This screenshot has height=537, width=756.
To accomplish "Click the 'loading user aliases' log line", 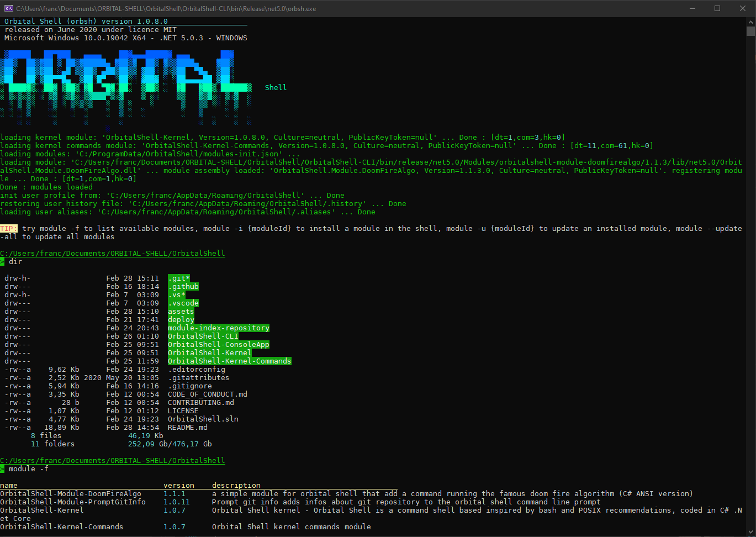I will pyautogui.click(x=188, y=212).
